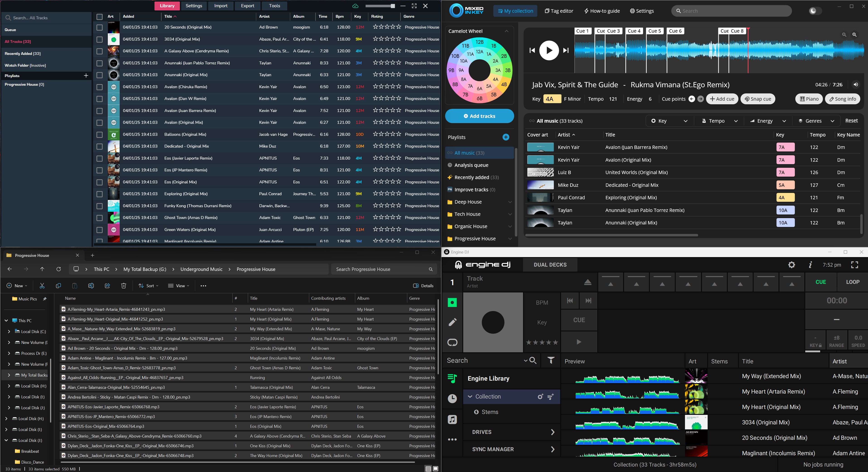Open Engine DJ Collection settings gear
This screenshot has width=868, height=472.
(540, 397)
